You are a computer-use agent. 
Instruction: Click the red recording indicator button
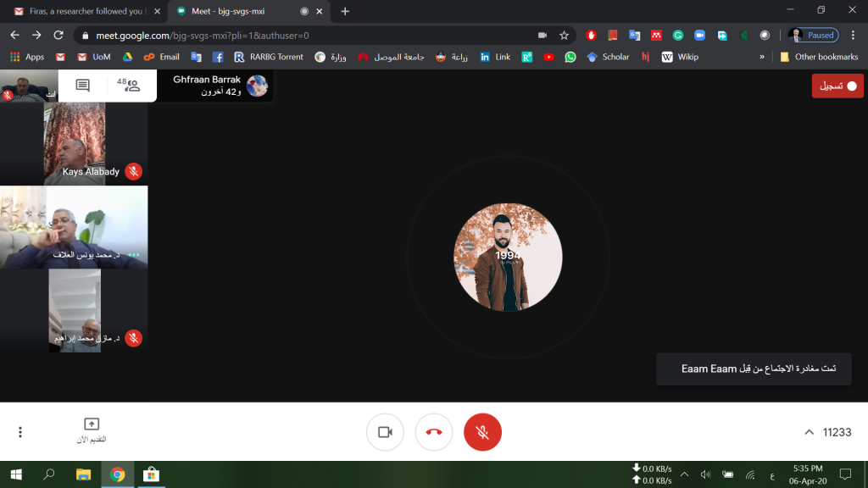pos(837,86)
